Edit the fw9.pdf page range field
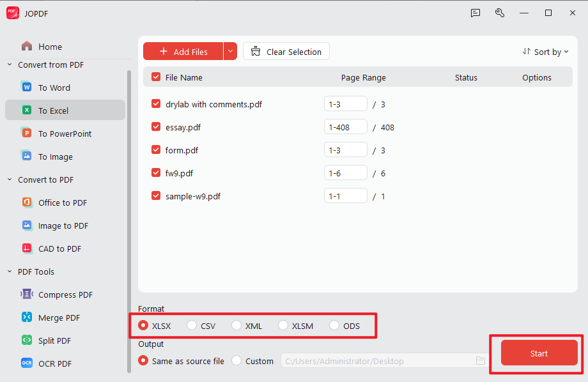 (x=345, y=173)
